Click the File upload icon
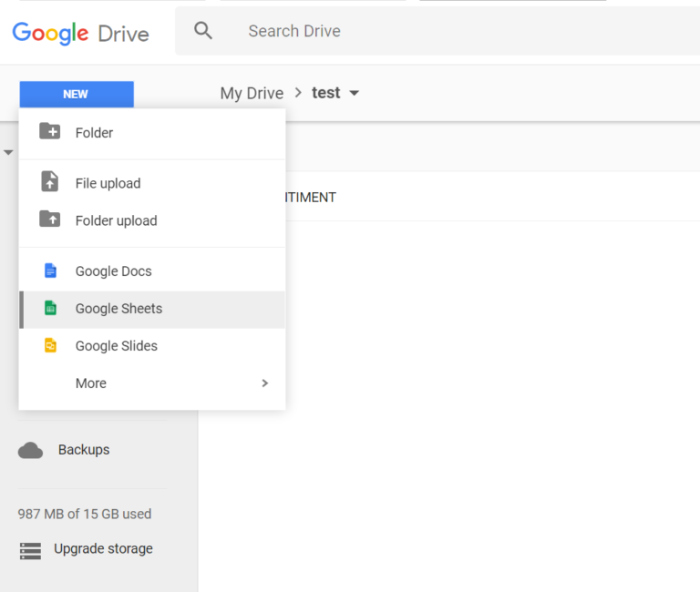This screenshot has width=700, height=592. [50, 182]
